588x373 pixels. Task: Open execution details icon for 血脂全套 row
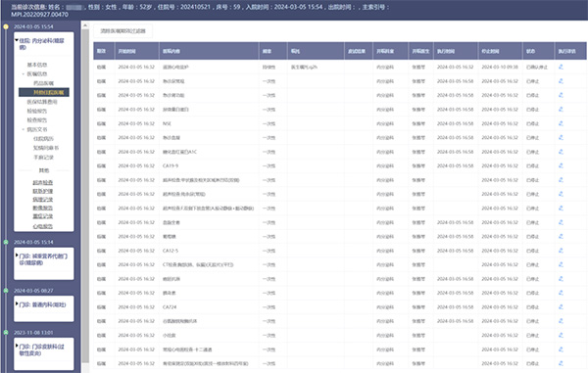[x=561, y=222]
